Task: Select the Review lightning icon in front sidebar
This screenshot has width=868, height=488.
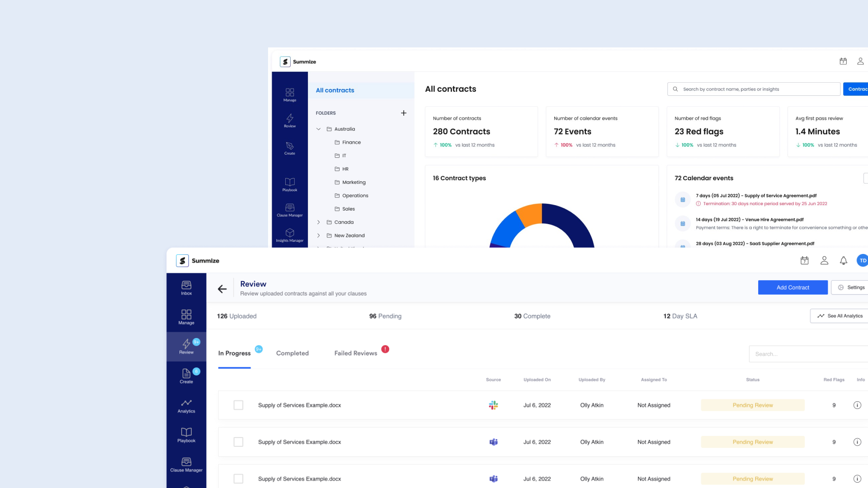Action: point(186,344)
